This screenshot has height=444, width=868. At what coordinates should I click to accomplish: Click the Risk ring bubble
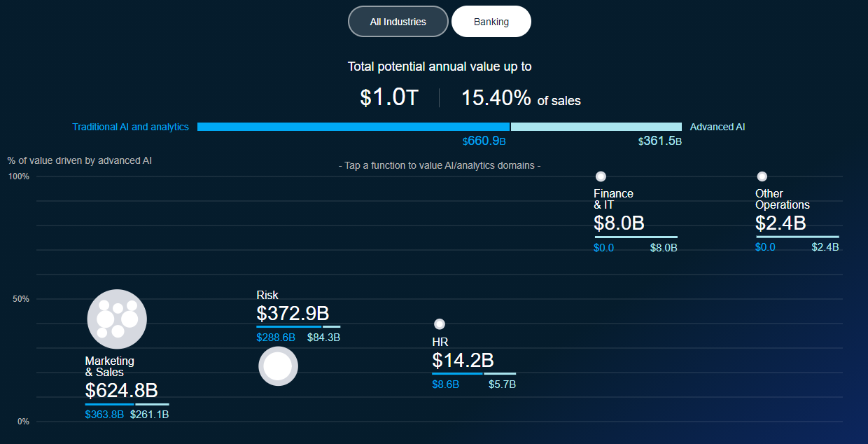(x=278, y=366)
